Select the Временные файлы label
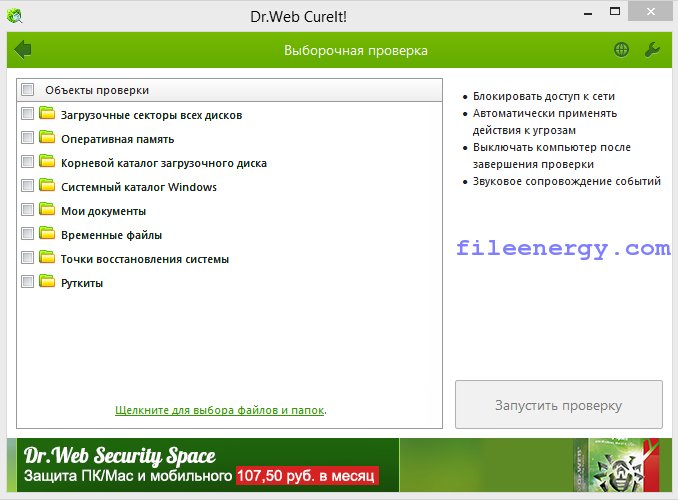Image resolution: width=678 pixels, height=500 pixels. (111, 235)
